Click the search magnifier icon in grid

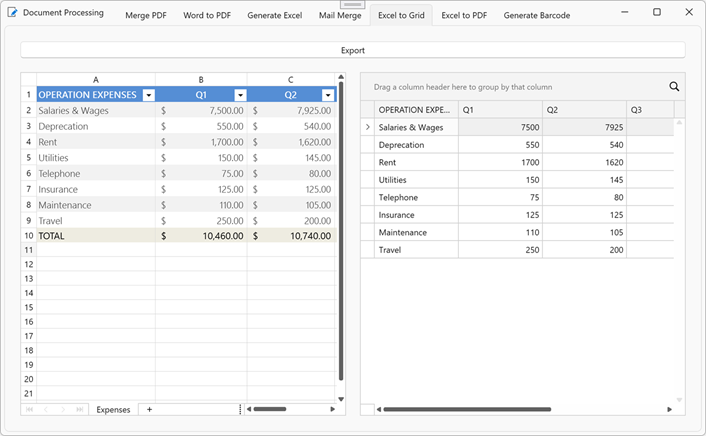click(x=674, y=86)
